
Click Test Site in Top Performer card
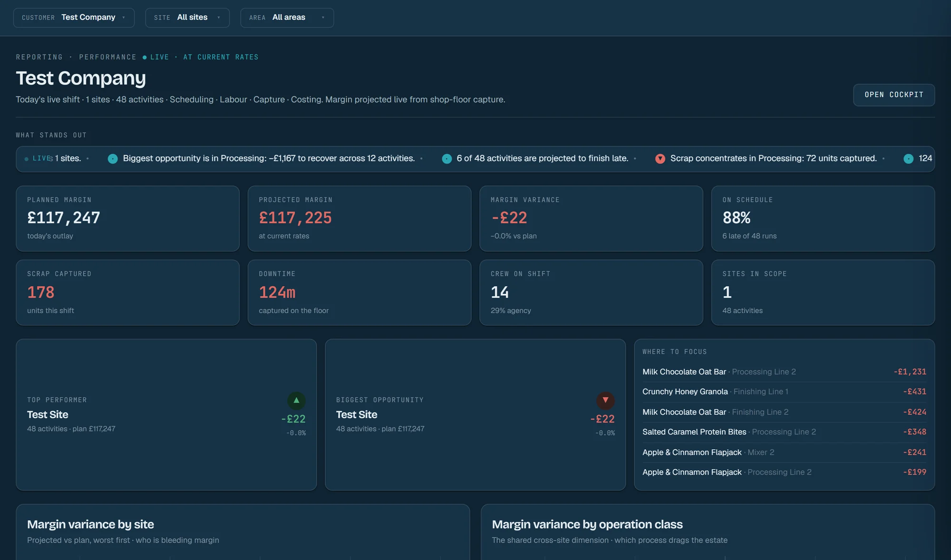[48, 415]
